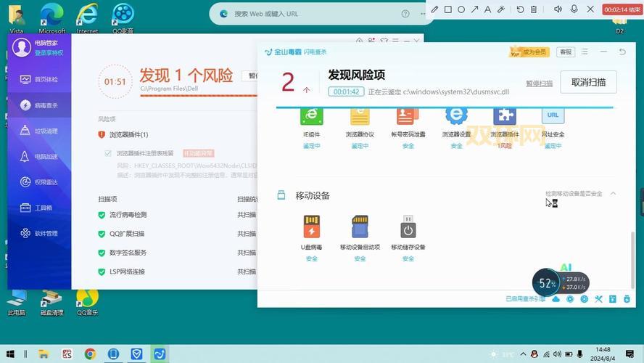
Task: Select the highlighter/magic pen tool
Action: pos(501,9)
